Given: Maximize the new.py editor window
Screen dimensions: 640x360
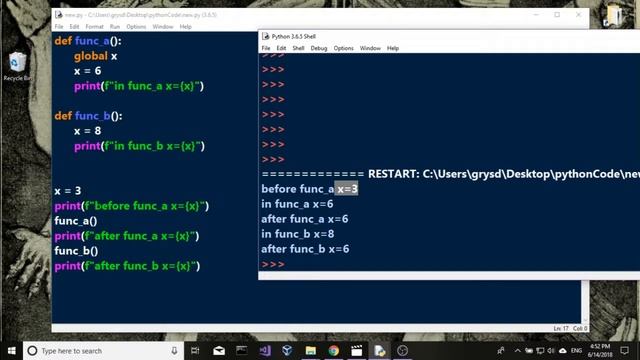Looking at the screenshot, I should pyautogui.click(x=557, y=15).
